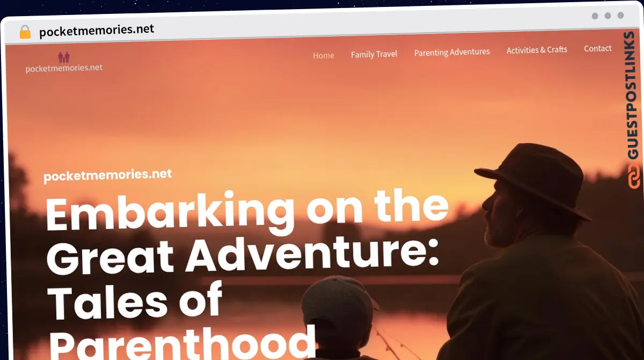Click the Embarking on the Great Adventure headline
The width and height of the screenshot is (644, 360).
(x=247, y=235)
